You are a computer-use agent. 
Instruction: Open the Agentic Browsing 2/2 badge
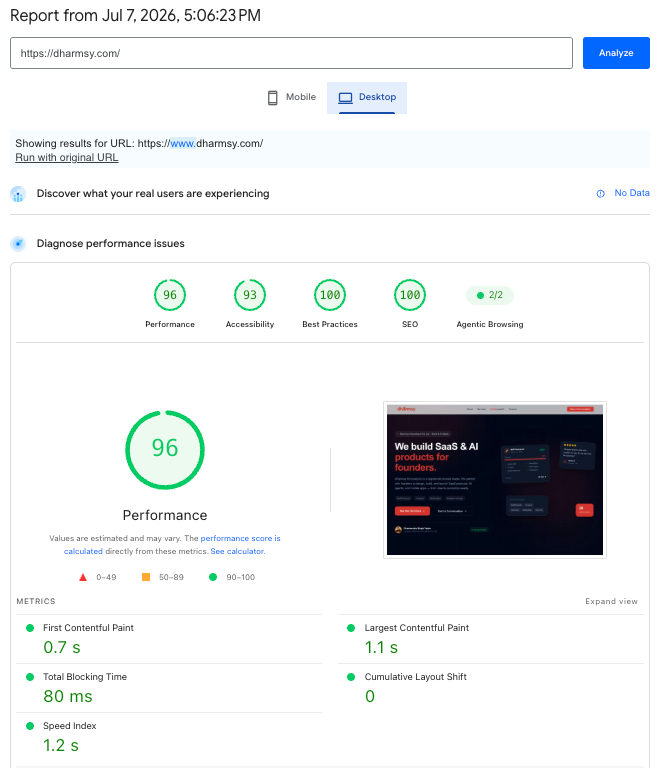[490, 295]
